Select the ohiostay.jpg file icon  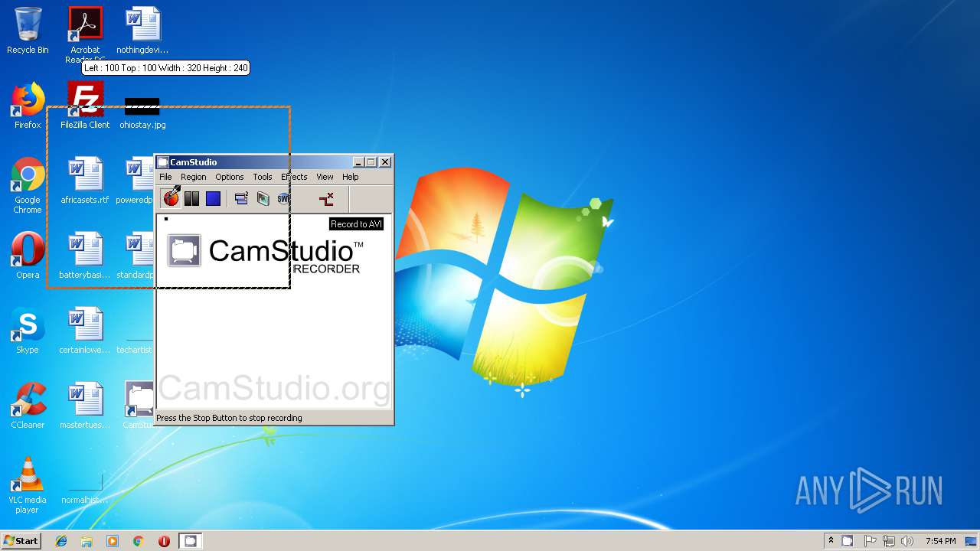point(142,112)
